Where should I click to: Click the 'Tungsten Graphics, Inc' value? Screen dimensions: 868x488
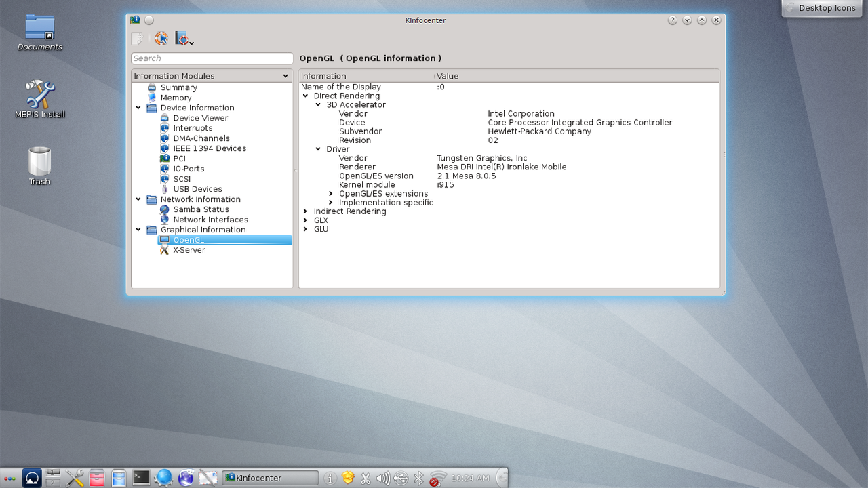(x=481, y=158)
